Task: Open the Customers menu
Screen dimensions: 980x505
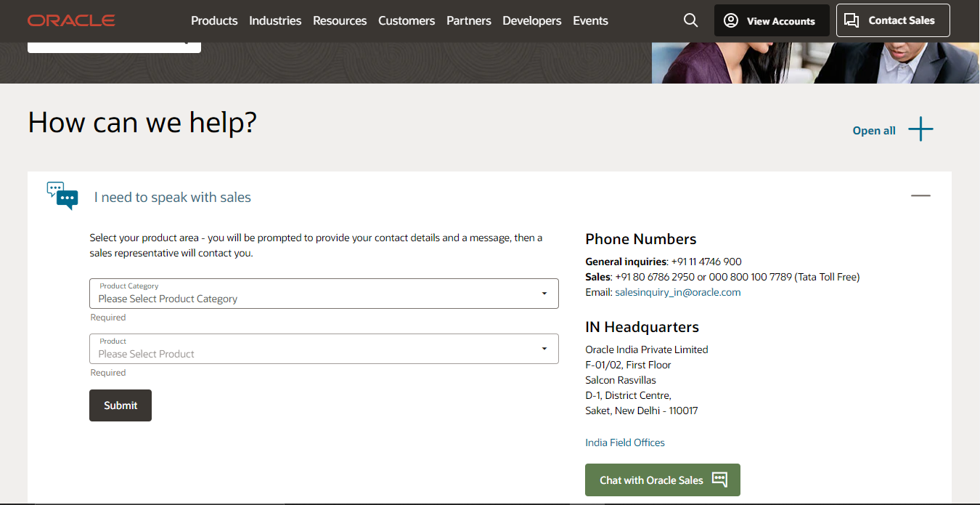Action: (407, 20)
